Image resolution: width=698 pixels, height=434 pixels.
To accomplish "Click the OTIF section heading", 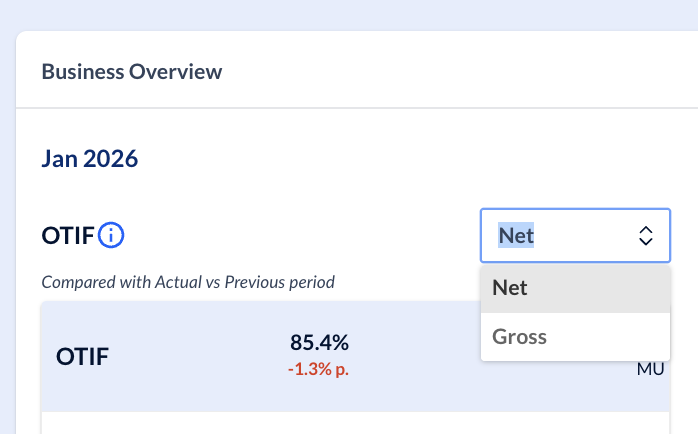I will [68, 236].
